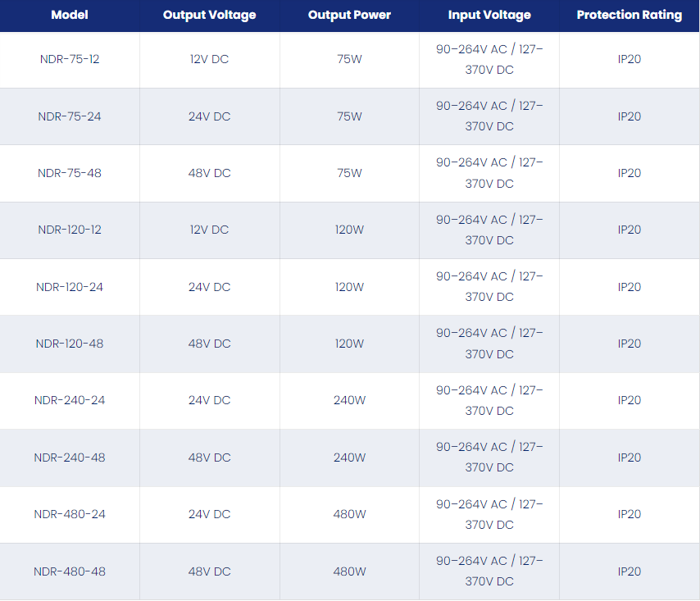The height and width of the screenshot is (601, 700).
Task: Click the NDR-480-24 model cell
Action: click(70, 514)
